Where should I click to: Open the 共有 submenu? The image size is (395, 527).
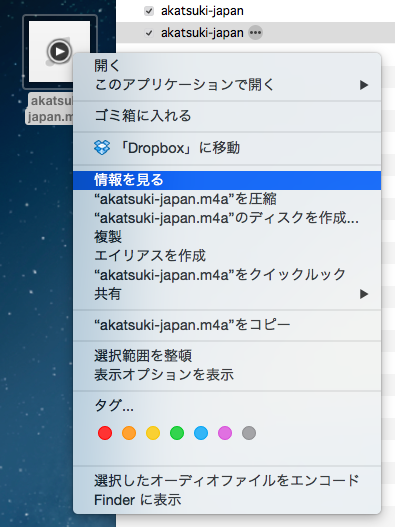(x=227, y=294)
